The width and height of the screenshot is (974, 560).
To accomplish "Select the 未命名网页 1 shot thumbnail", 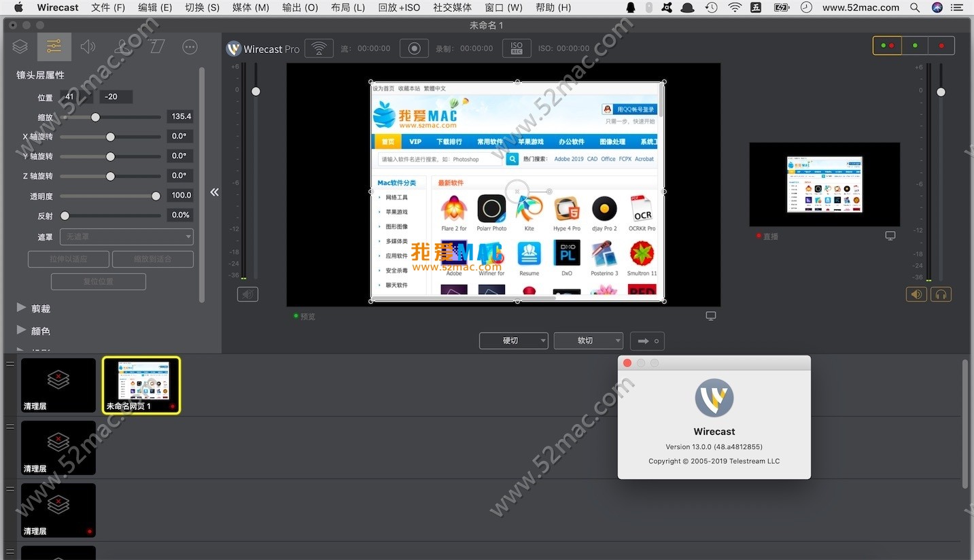I will [141, 385].
